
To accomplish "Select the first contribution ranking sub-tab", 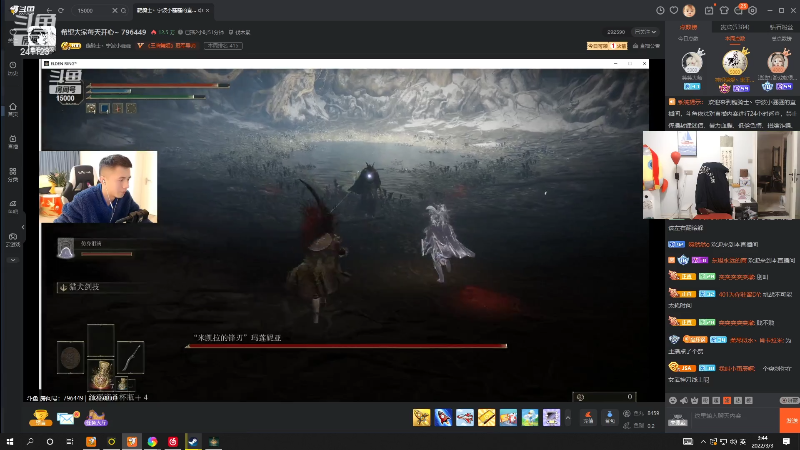I will coord(688,39).
